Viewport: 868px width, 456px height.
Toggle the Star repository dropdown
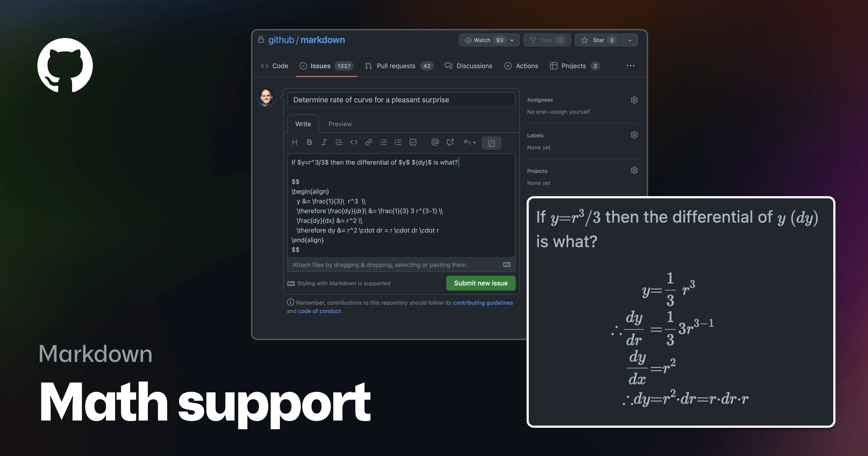[x=632, y=39]
